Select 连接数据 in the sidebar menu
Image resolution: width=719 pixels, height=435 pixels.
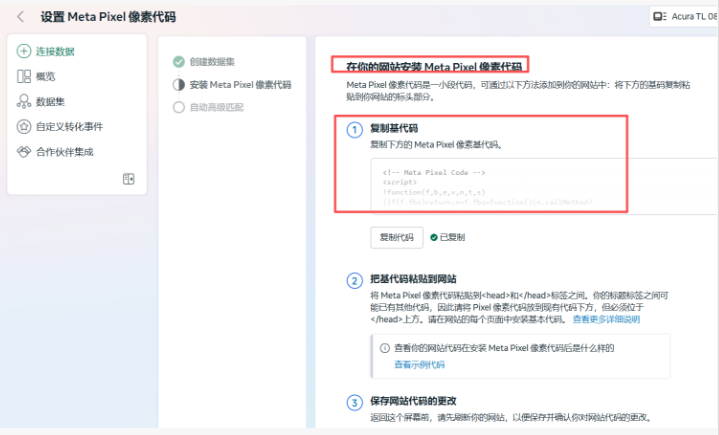click(x=55, y=51)
